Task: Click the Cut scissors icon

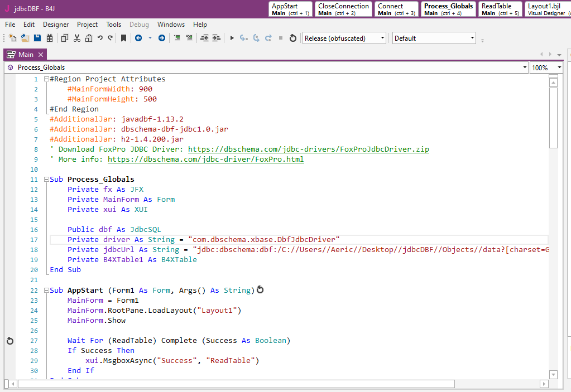Action: (76, 38)
